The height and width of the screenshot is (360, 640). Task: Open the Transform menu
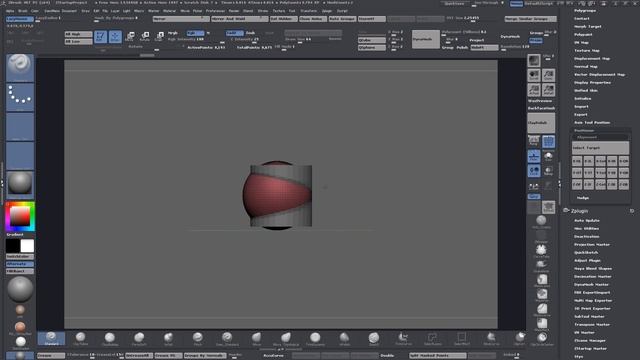point(309,11)
